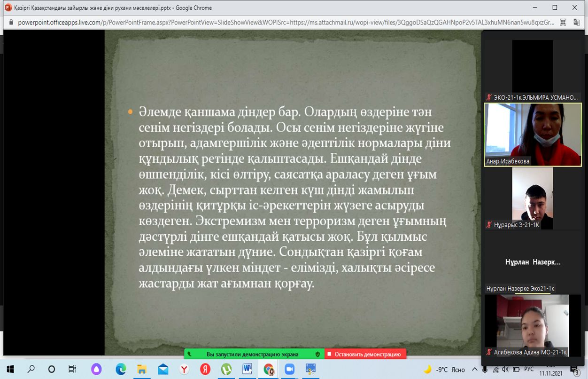Click the site lock icon beside URL
This screenshot has height=379, width=588.
(x=11, y=22)
